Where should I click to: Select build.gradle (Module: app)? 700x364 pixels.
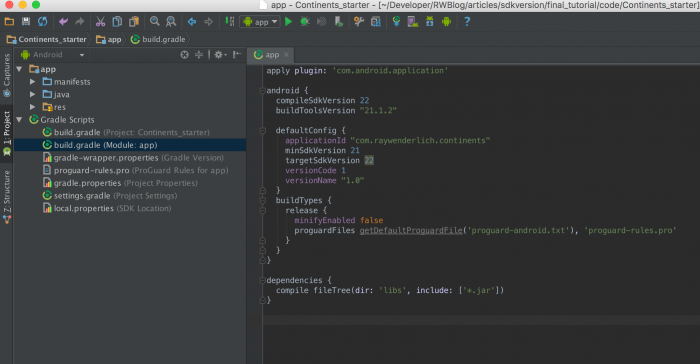click(x=129, y=145)
